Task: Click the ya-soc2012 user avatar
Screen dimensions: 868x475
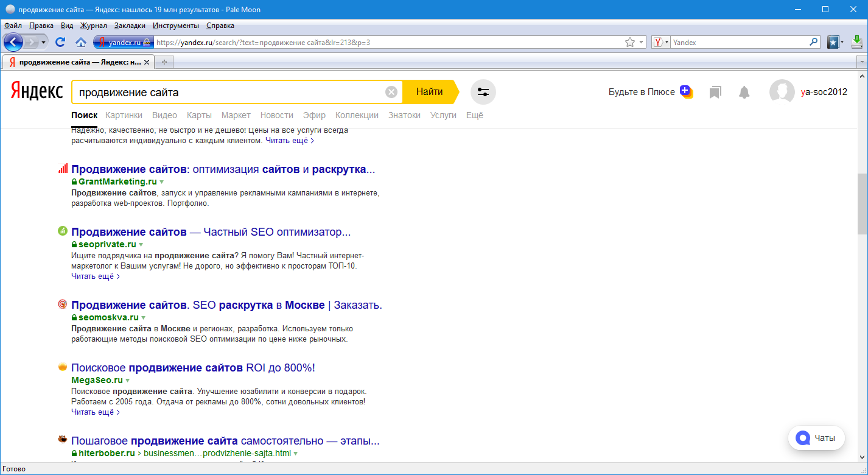Action: 782,92
